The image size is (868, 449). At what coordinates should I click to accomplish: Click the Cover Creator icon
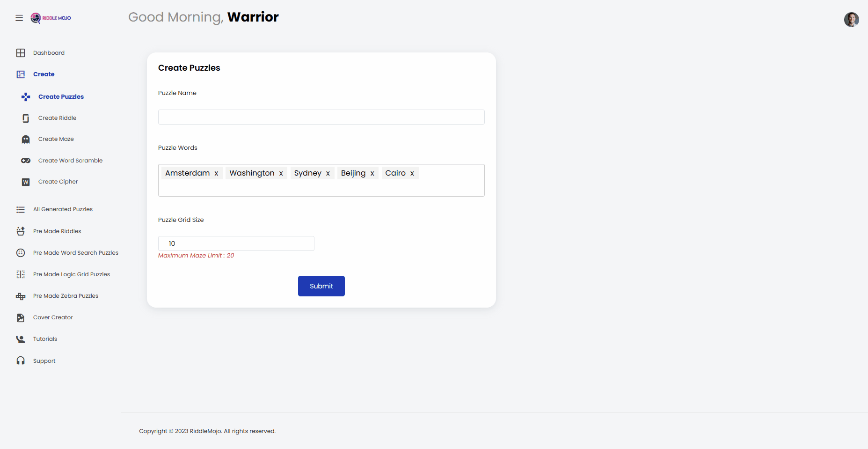(21, 318)
